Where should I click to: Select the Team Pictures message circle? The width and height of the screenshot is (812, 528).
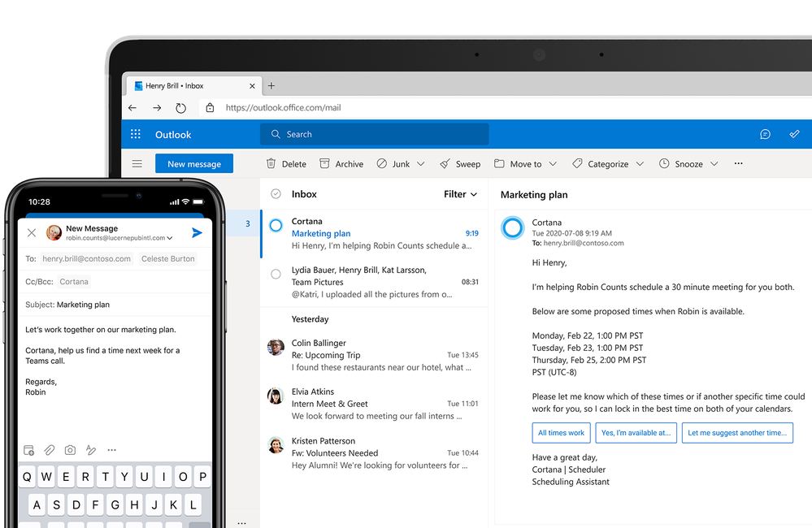pos(276,274)
